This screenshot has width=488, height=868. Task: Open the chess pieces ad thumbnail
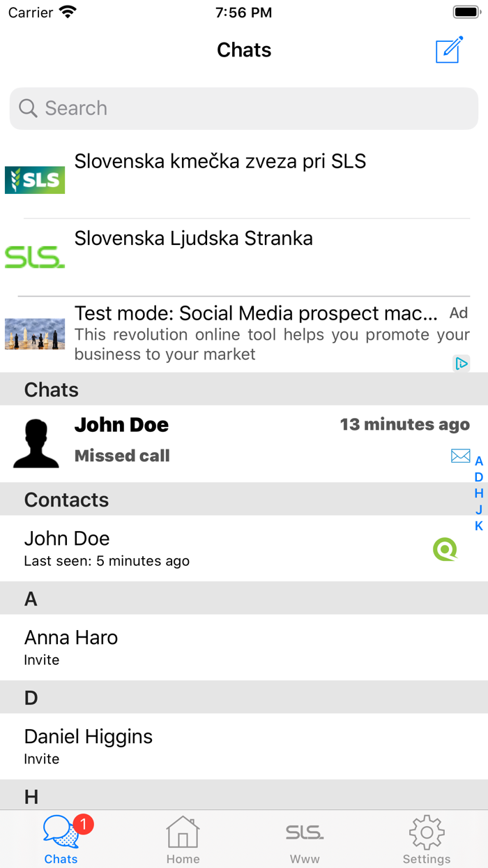(34, 334)
